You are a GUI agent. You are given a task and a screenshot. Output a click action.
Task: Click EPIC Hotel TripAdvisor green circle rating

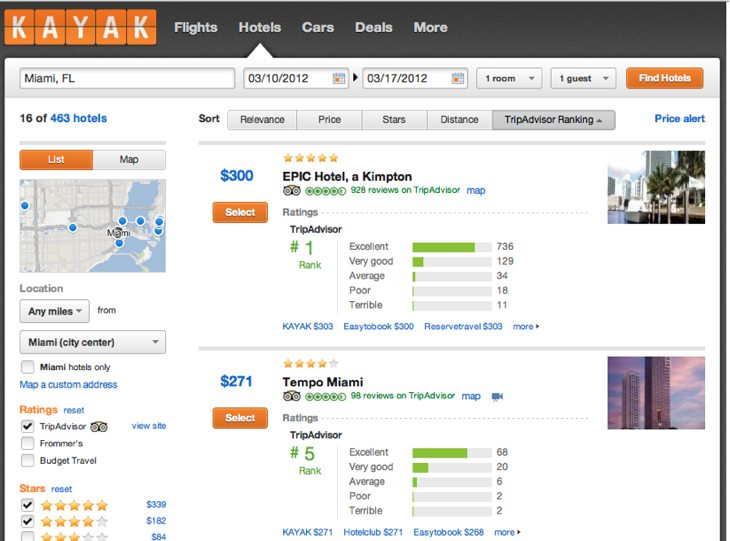tap(325, 191)
